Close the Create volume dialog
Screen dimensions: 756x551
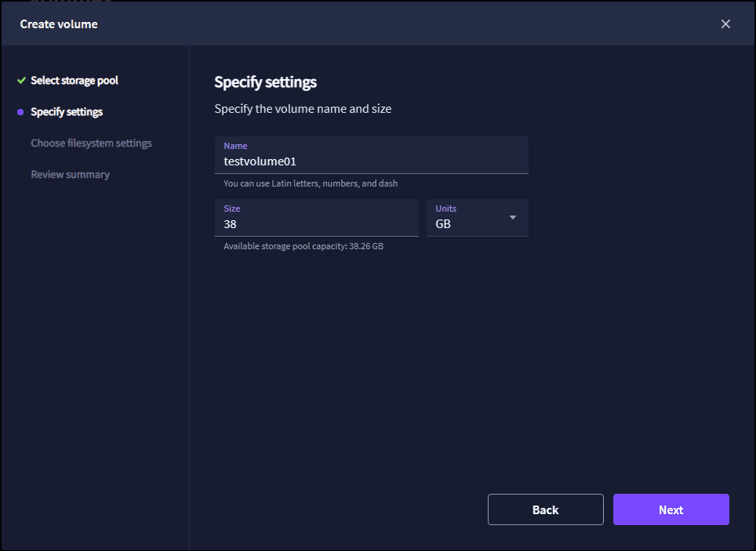725,24
